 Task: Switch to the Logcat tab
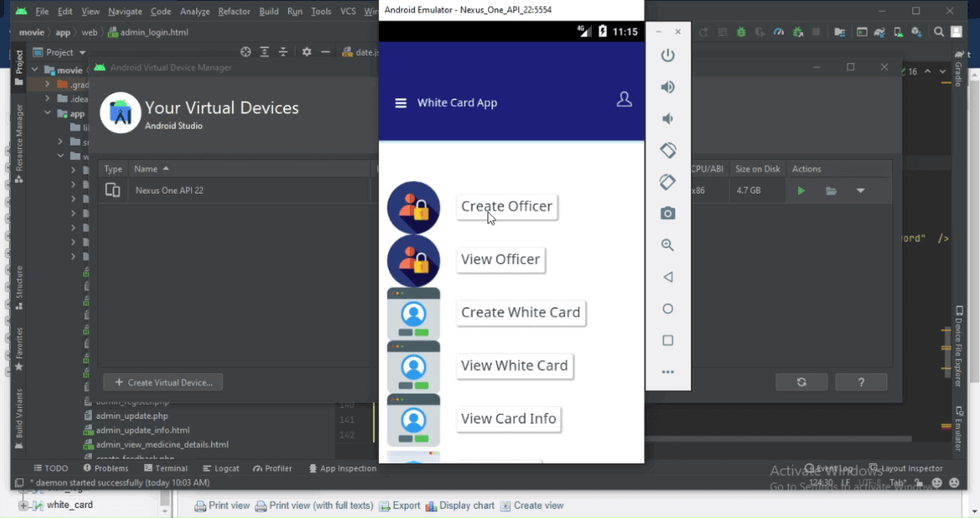(x=221, y=468)
